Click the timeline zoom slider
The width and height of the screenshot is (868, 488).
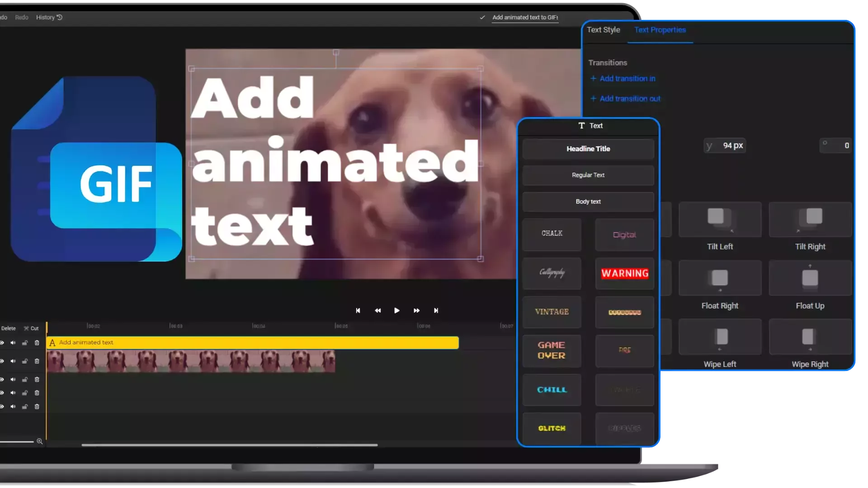coord(17,441)
